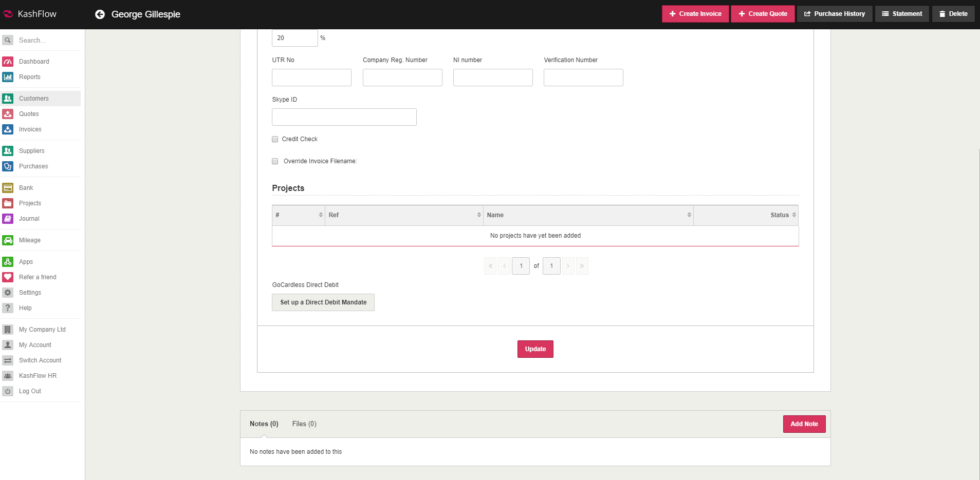Select the Notes (0) tab
980x480 pixels.
point(264,424)
